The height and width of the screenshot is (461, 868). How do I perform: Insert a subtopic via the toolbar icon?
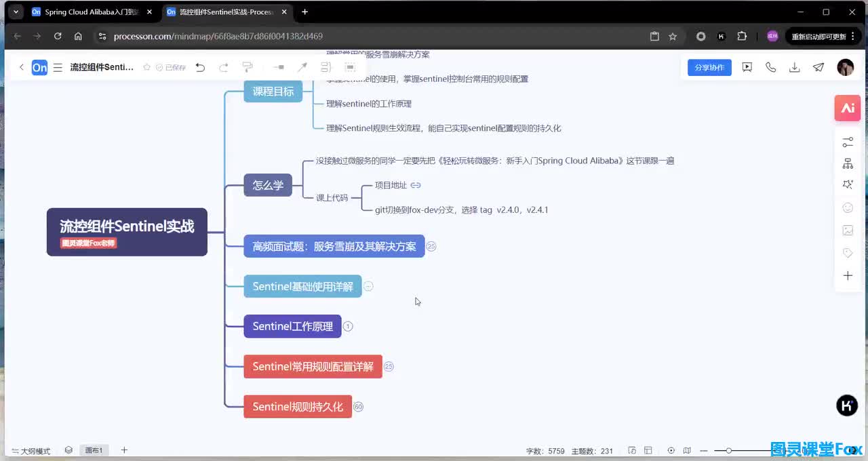278,67
